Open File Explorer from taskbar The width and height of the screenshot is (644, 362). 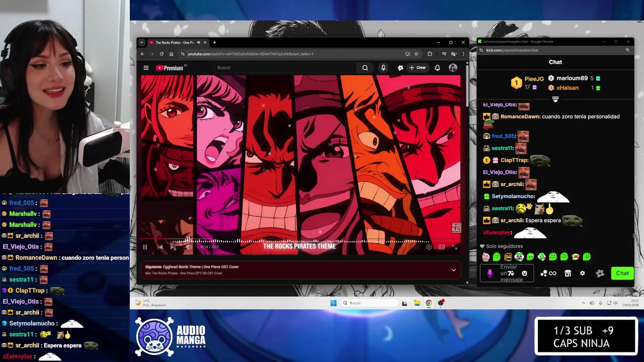[417, 303]
